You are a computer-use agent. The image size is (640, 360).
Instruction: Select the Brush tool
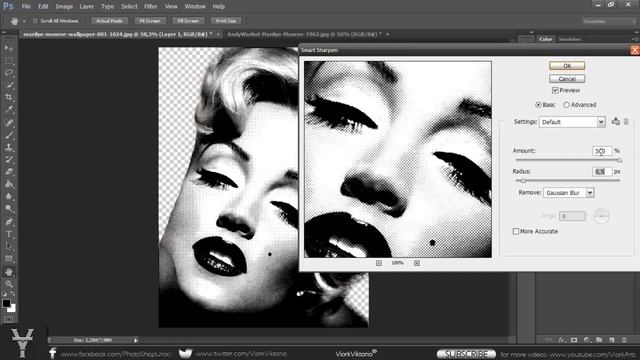pyautogui.click(x=9, y=135)
